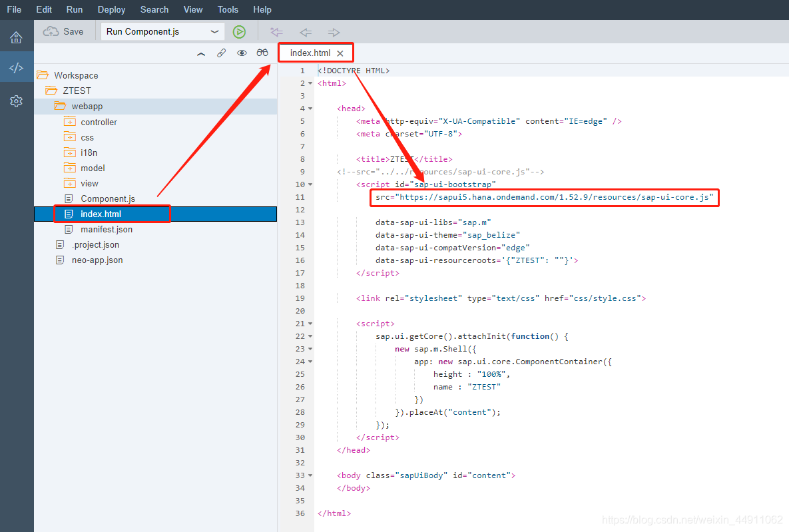Expand the controller folder
The image size is (789, 532).
pos(70,122)
